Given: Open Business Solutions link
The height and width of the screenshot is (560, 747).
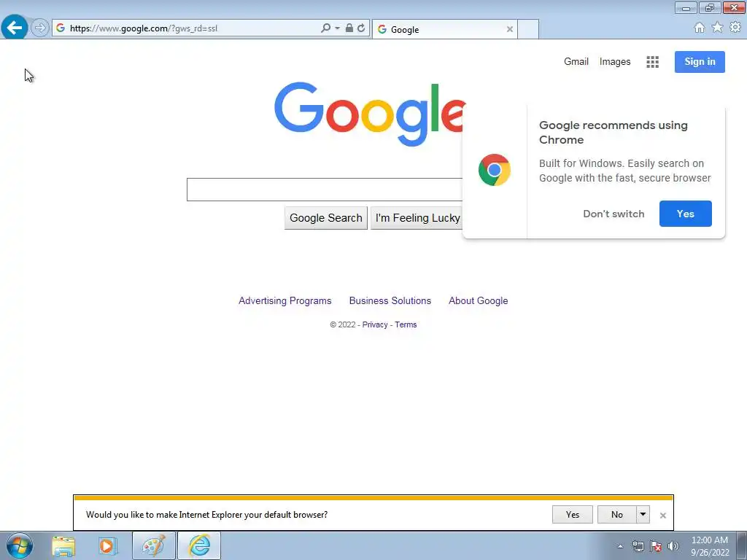Looking at the screenshot, I should coord(390,301).
